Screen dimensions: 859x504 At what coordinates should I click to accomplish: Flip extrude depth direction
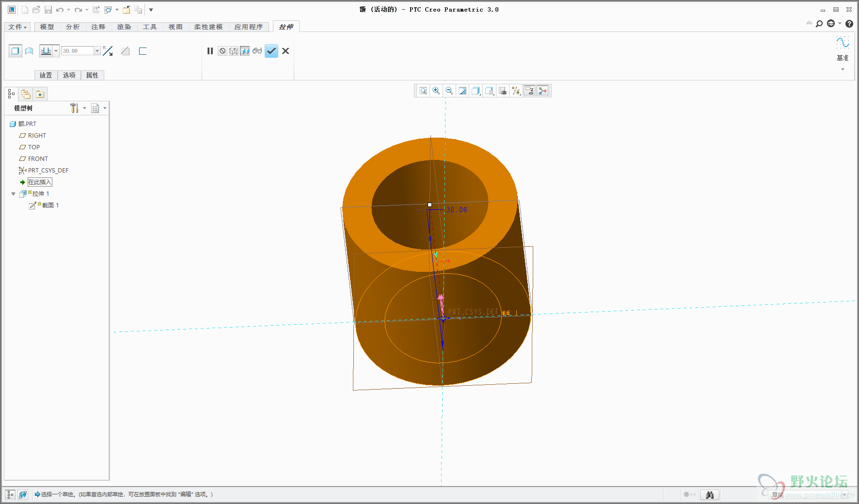[108, 51]
